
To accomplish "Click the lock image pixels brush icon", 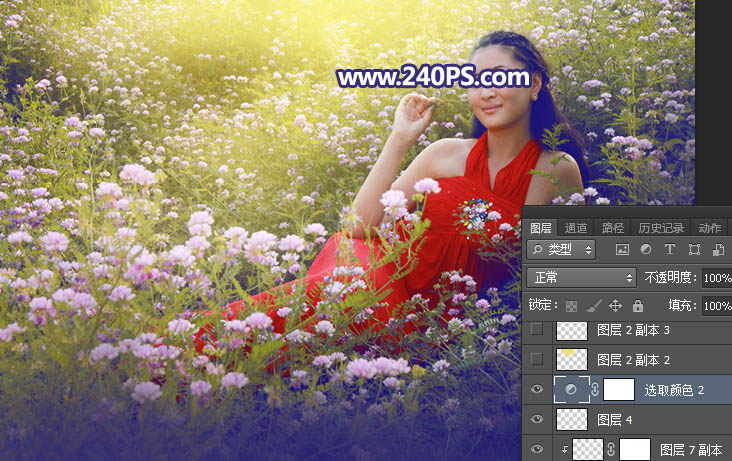I will [593, 305].
